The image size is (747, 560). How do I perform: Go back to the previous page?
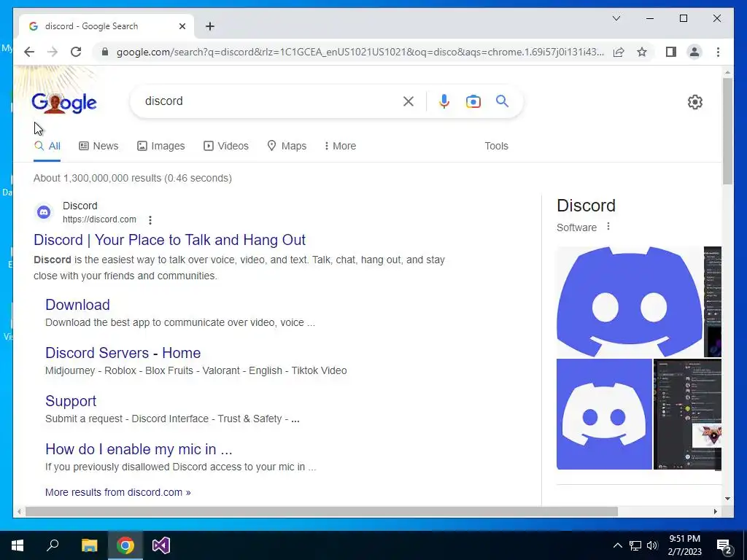pos(29,52)
